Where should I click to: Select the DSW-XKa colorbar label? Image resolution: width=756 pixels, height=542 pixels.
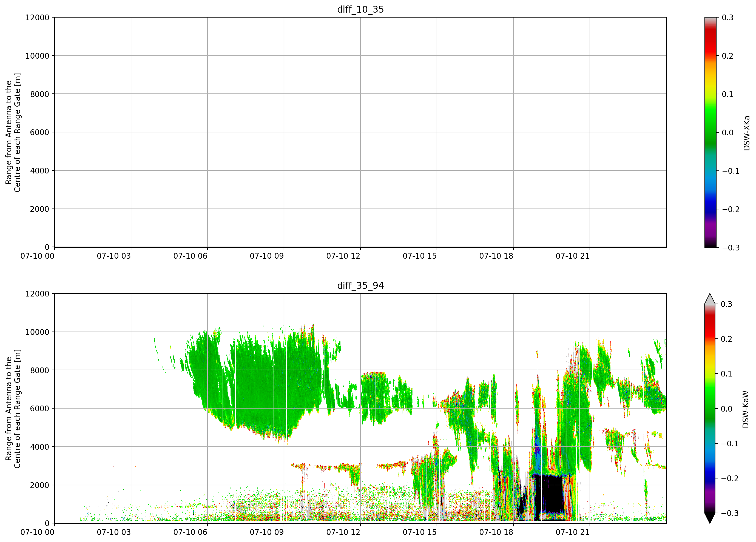pos(746,133)
